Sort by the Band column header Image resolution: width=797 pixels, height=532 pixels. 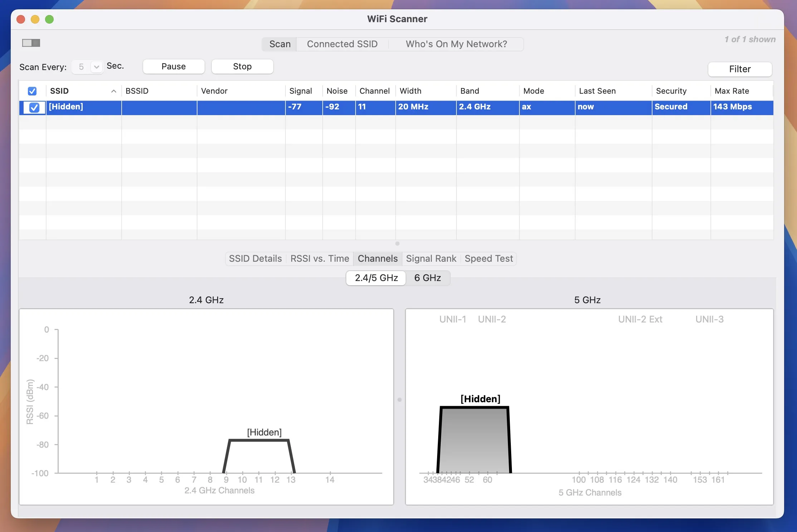click(x=488, y=91)
